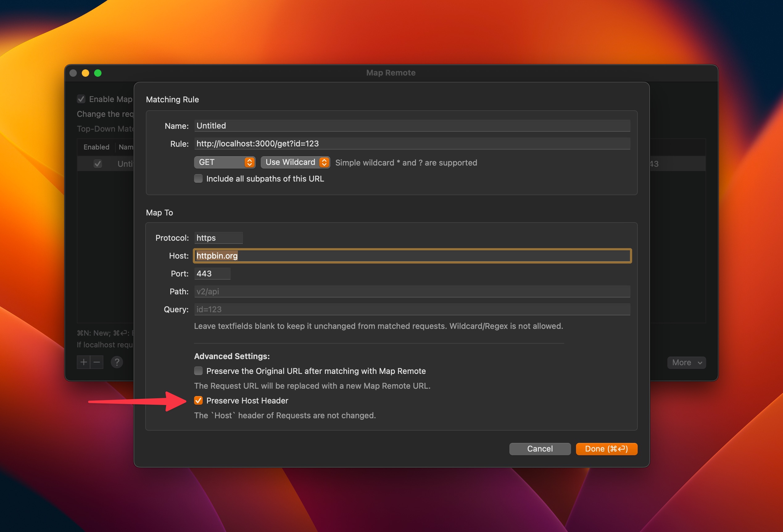
Task: Click the yellow minimize window button
Action: (85, 73)
